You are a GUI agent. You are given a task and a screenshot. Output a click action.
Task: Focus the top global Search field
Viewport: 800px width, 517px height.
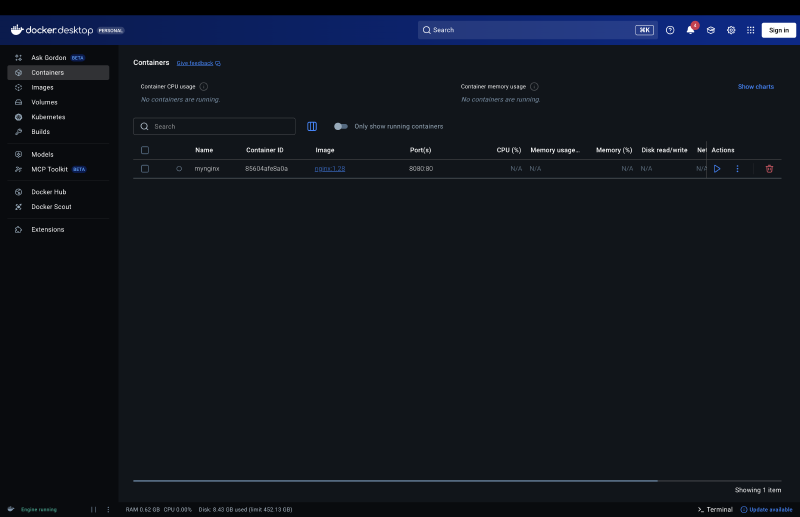(x=538, y=30)
